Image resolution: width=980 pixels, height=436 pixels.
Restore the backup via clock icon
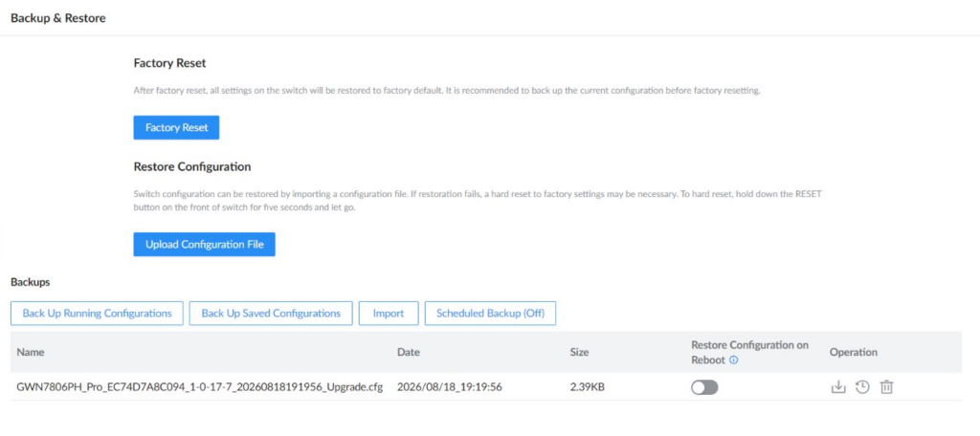point(862,387)
